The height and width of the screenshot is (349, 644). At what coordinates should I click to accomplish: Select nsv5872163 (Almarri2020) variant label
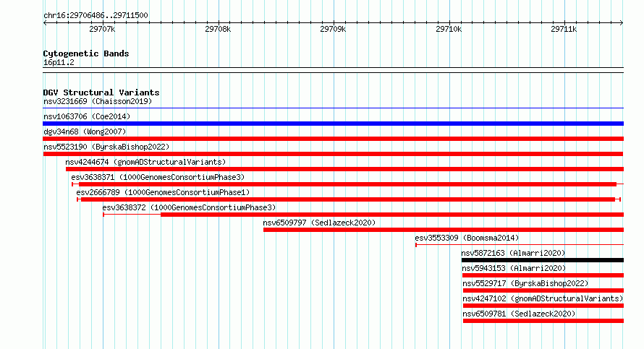click(x=513, y=253)
